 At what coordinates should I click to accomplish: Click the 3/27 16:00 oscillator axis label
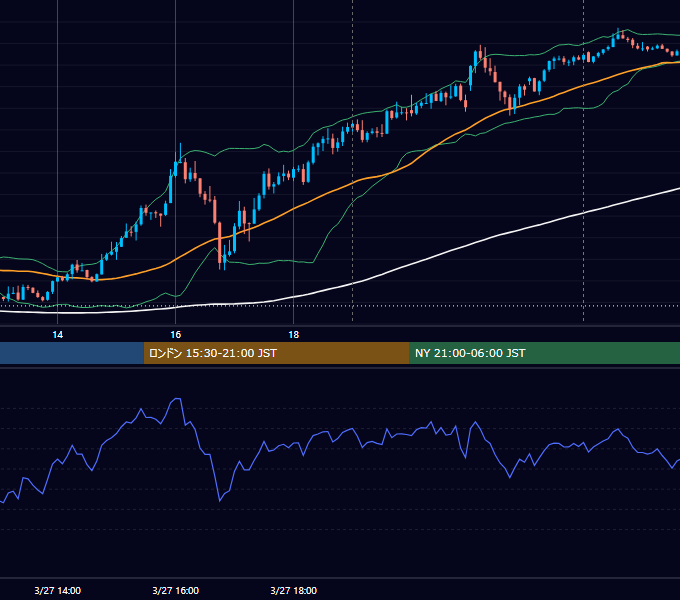(176, 590)
